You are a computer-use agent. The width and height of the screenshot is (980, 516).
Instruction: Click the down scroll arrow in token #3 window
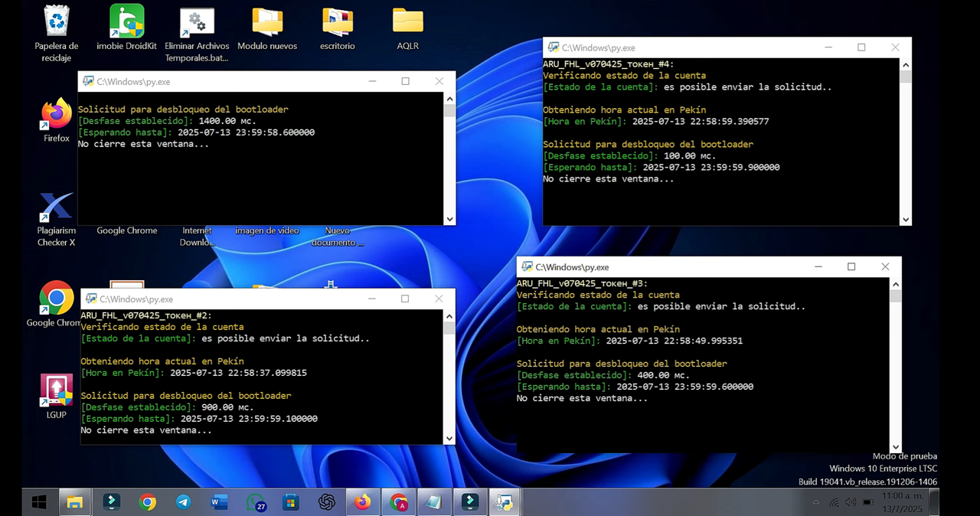pos(896,447)
